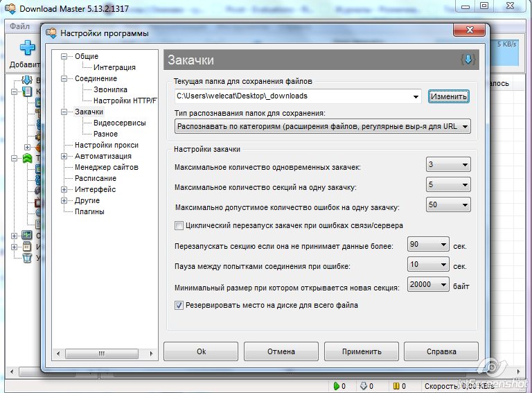532x393 pixels.
Task: Open the save folder path dropdown
Action: 416,97
